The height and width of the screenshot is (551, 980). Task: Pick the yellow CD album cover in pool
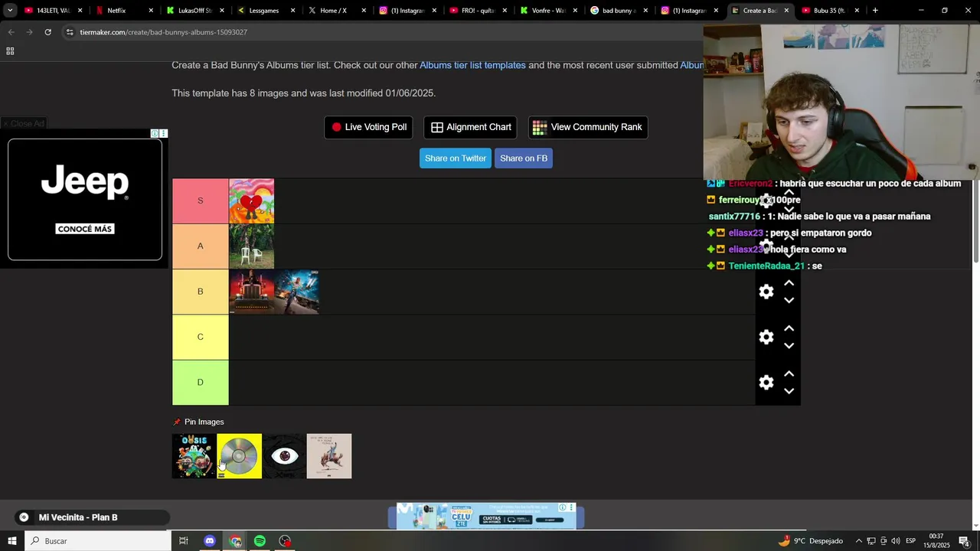pyautogui.click(x=239, y=456)
